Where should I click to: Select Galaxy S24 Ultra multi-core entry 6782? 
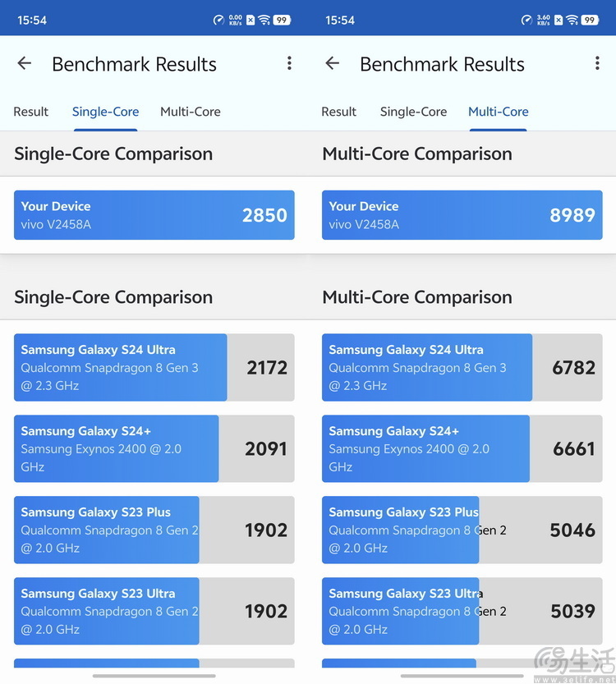462,367
